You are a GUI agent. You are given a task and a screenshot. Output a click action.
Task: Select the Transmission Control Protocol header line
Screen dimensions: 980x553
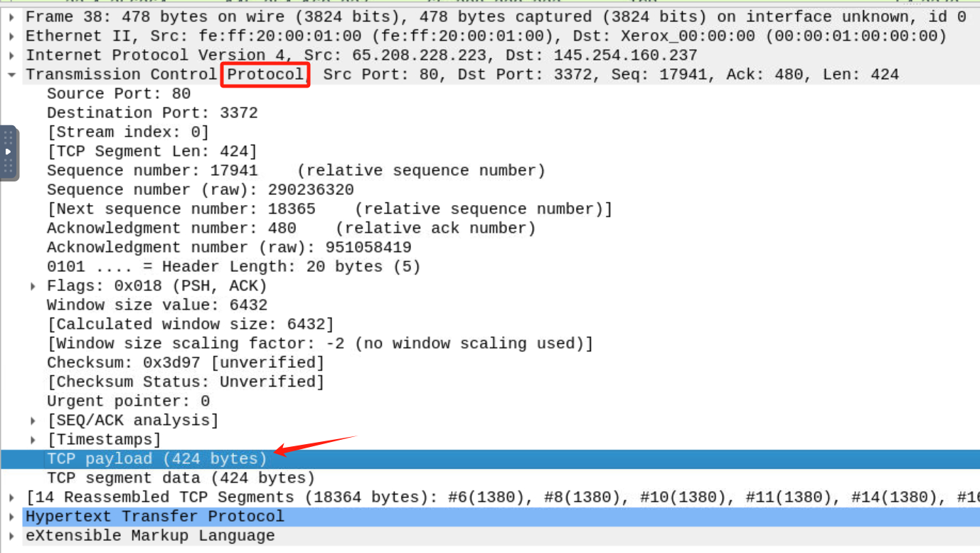(x=462, y=74)
